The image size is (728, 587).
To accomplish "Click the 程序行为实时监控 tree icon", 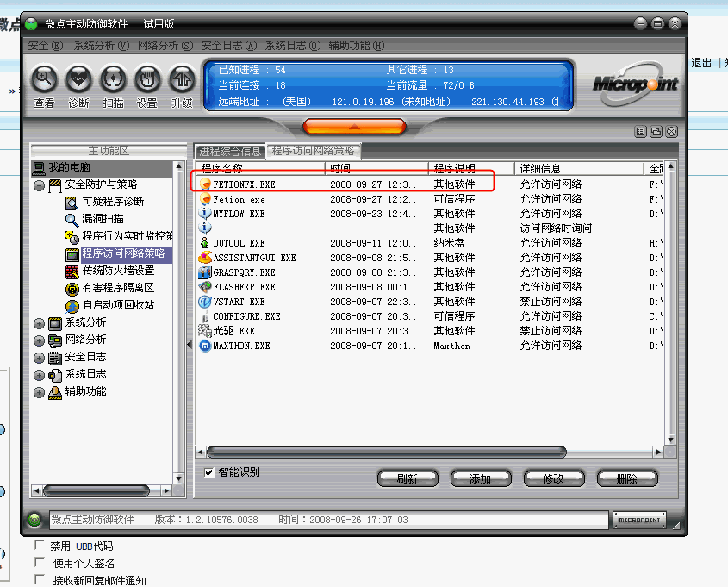I will 72,237.
